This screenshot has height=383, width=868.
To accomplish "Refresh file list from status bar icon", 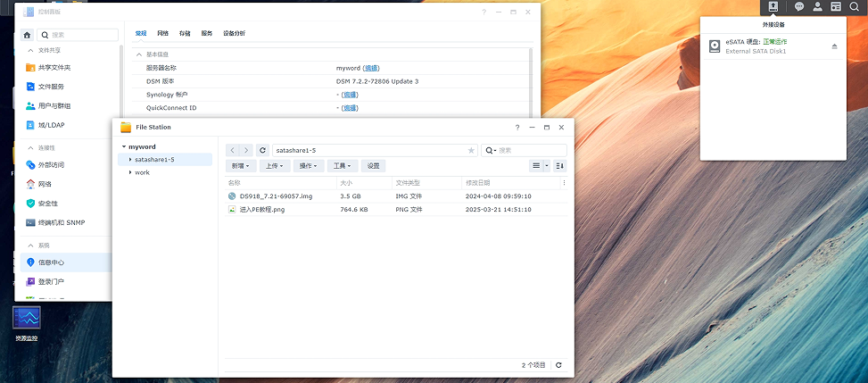I will [x=558, y=365].
